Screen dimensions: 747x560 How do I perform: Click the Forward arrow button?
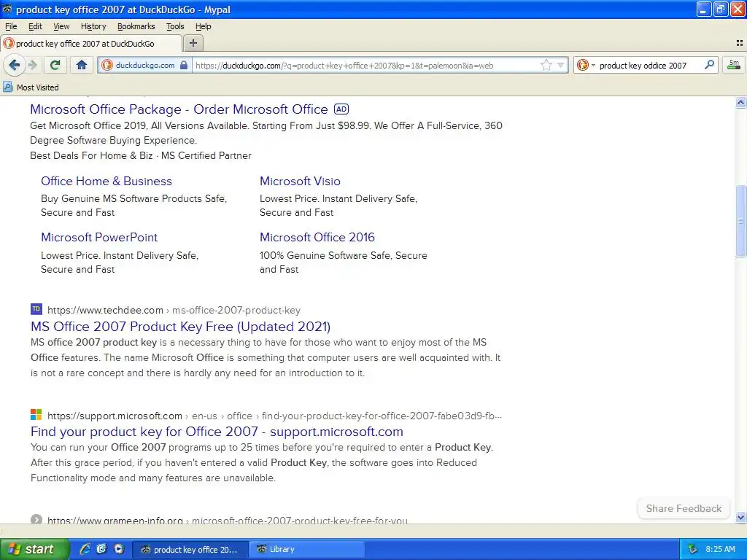click(32, 65)
